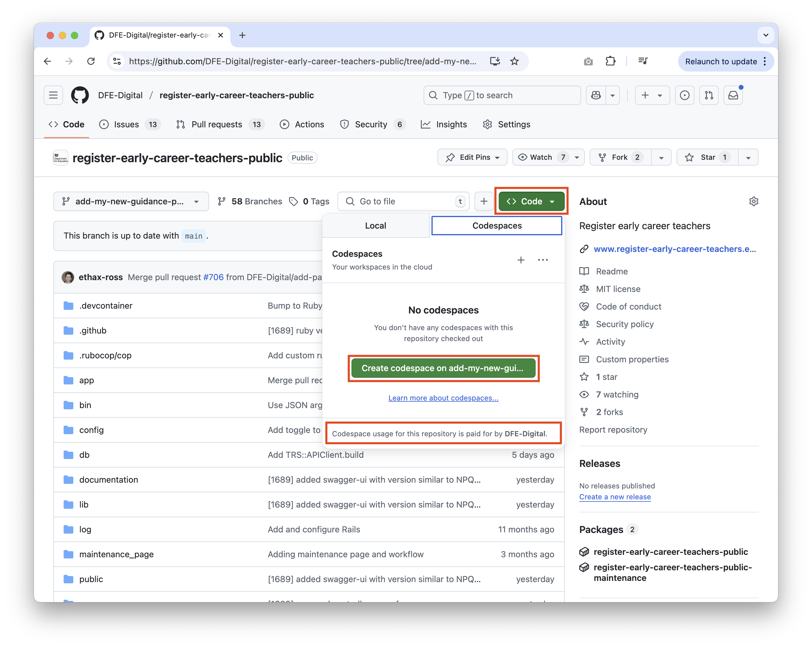Open the pull requests icon in header
The image size is (812, 647).
pos(709,95)
